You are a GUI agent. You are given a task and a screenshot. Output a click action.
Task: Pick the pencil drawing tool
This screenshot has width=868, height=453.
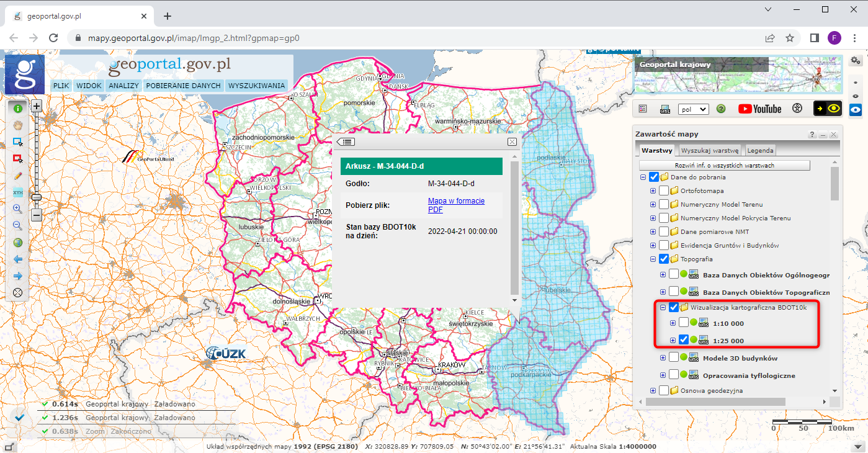pos(18,176)
